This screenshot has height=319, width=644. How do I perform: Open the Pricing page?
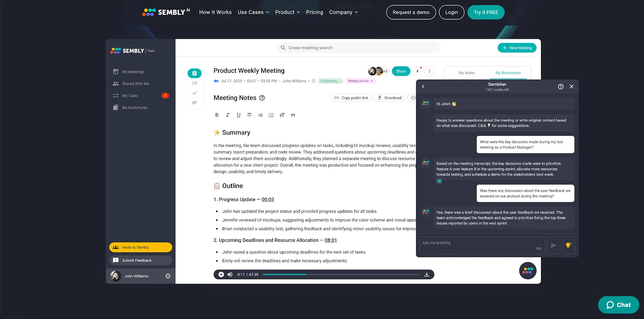(314, 12)
